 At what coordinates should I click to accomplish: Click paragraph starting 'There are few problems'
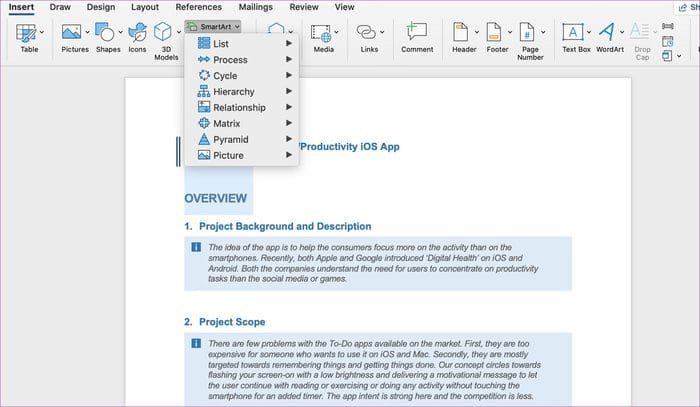click(x=374, y=370)
